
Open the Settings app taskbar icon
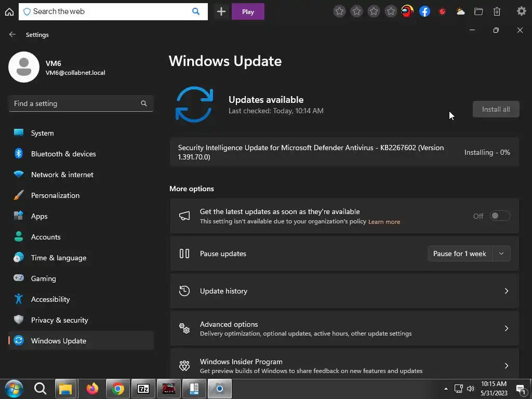(x=220, y=389)
